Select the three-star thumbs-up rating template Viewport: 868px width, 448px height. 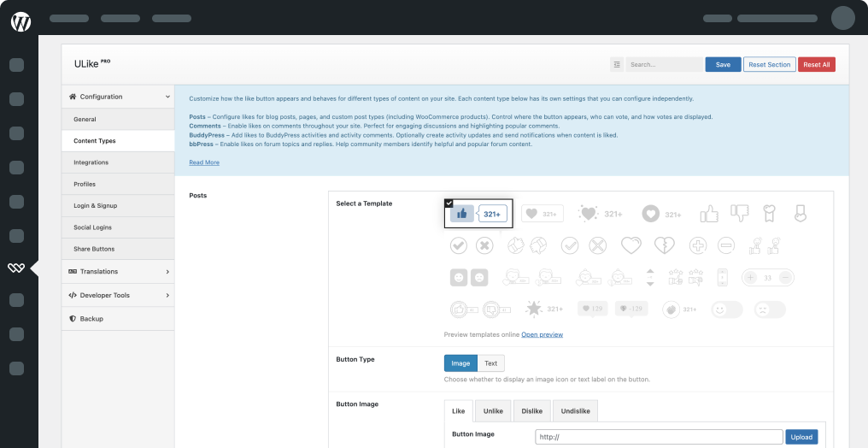(x=676, y=277)
